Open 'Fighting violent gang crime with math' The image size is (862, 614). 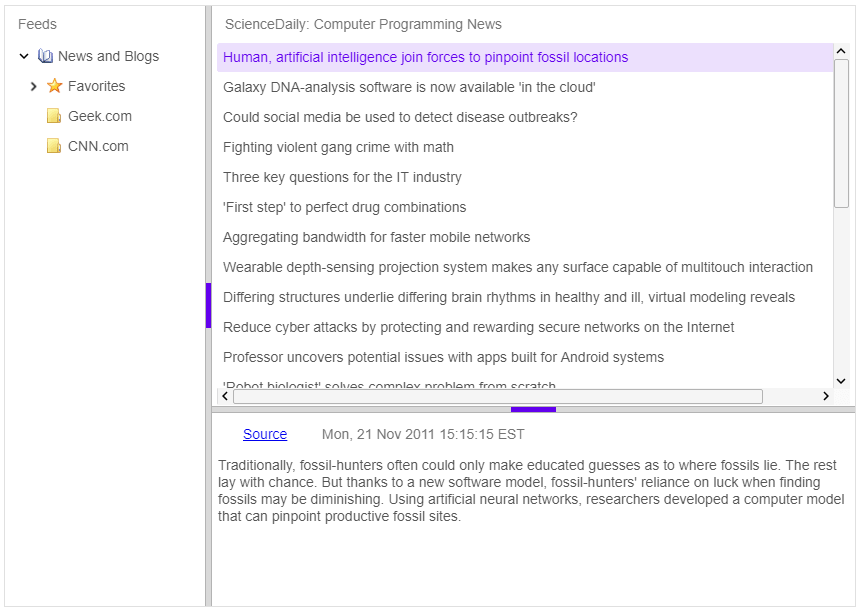click(x=338, y=148)
